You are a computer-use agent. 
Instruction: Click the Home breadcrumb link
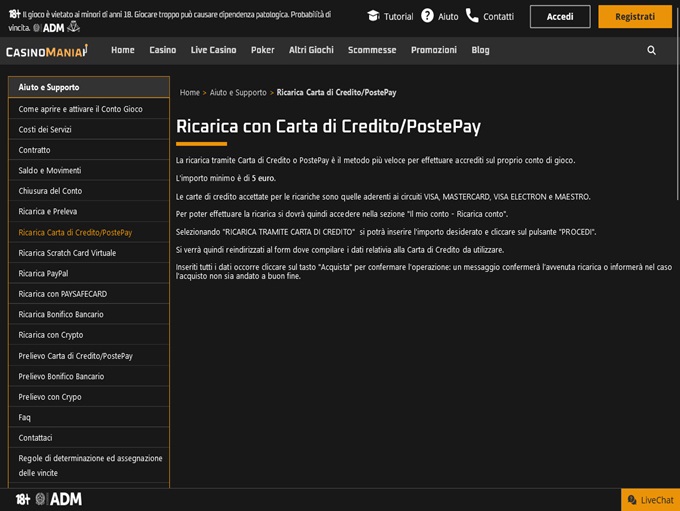point(189,93)
